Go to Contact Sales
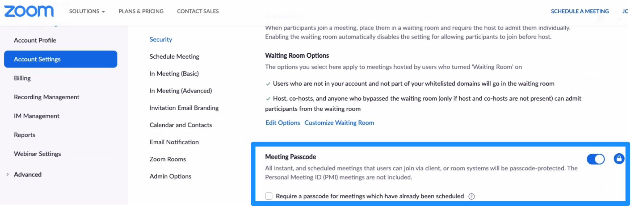Viewport: 644px width, 206px height. click(x=198, y=11)
